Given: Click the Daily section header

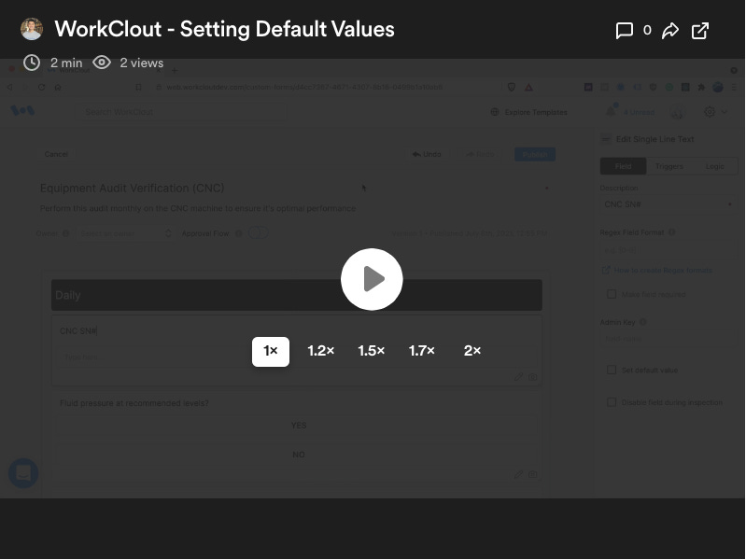Looking at the screenshot, I should pyautogui.click(x=296, y=295).
